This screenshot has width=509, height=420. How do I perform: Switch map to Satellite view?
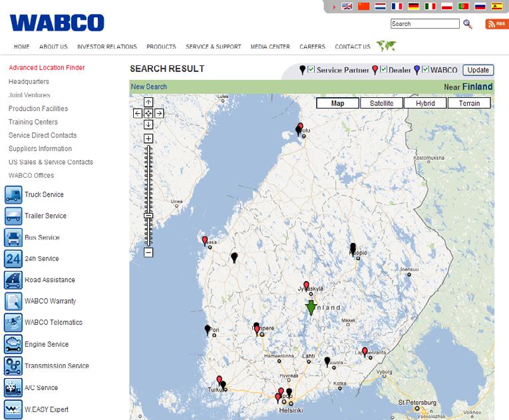pyautogui.click(x=381, y=103)
